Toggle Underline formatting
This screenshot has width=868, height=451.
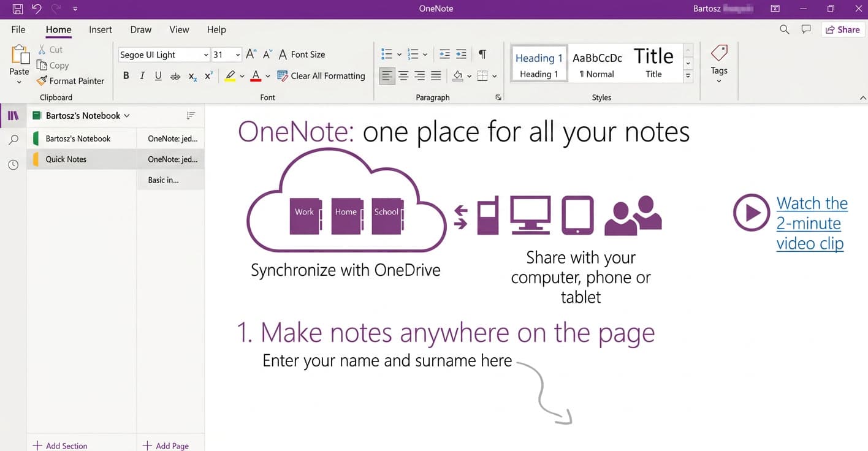[x=158, y=76]
